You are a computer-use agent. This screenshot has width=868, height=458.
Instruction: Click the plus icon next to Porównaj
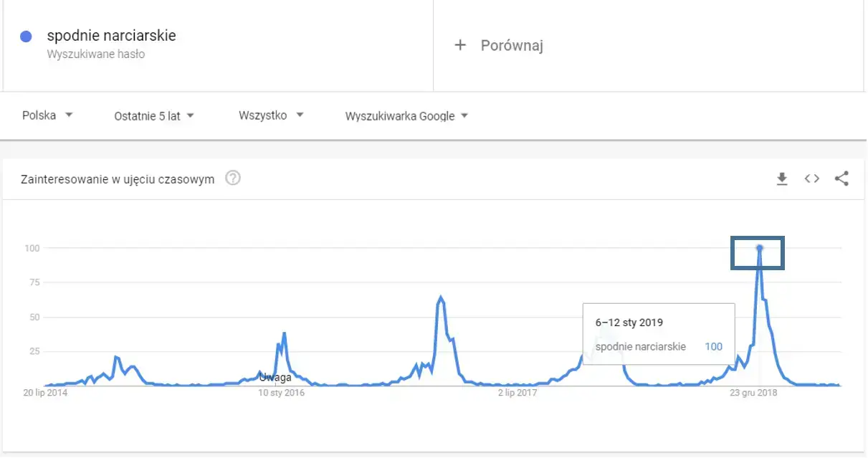click(x=459, y=44)
